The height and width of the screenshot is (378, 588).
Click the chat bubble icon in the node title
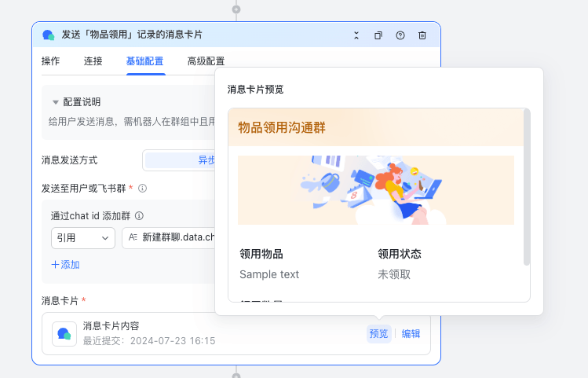coord(49,35)
